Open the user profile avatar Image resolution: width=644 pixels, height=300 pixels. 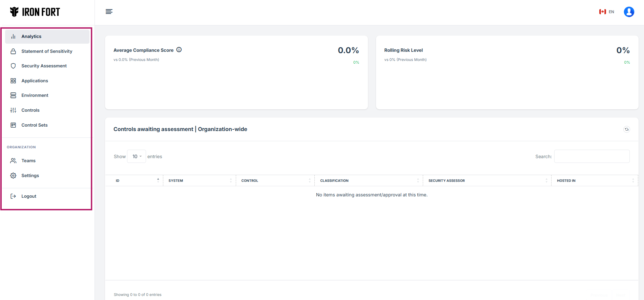[629, 12]
